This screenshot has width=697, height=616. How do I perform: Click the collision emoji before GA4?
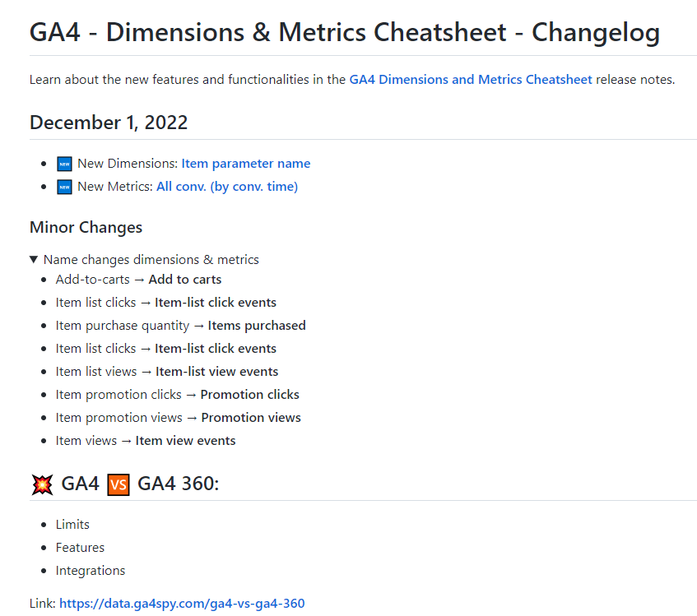(x=42, y=484)
